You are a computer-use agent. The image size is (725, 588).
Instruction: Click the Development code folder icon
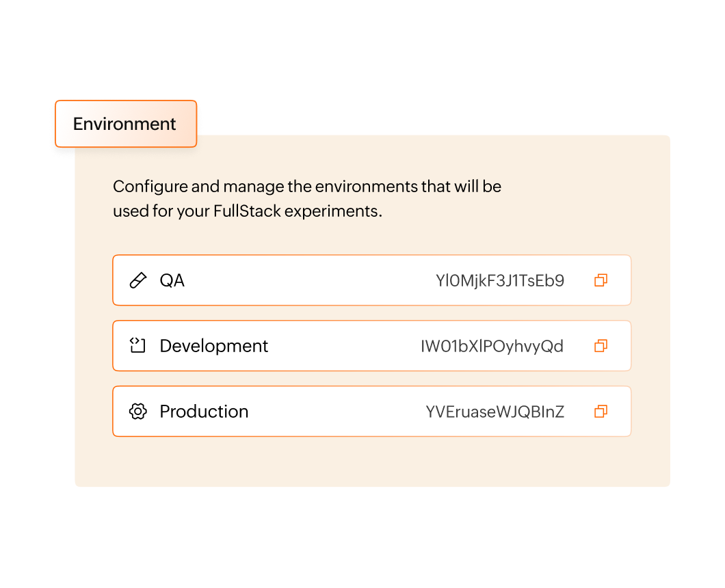pos(138,346)
